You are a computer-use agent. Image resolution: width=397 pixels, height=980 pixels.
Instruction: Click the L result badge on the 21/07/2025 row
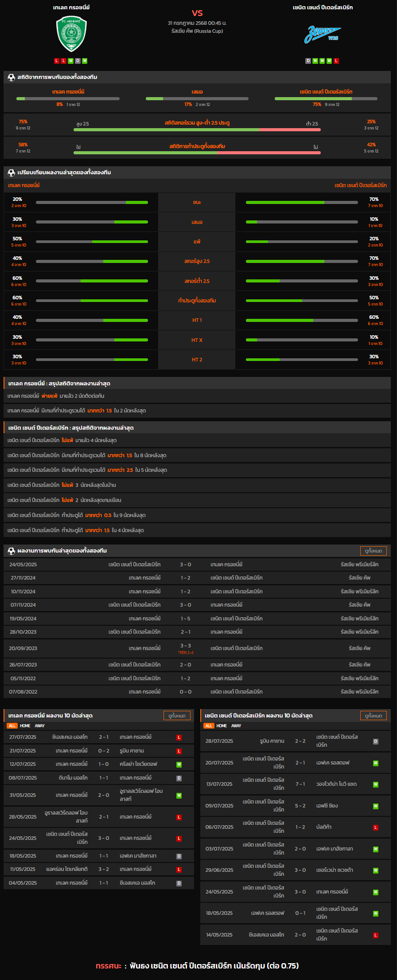click(179, 751)
